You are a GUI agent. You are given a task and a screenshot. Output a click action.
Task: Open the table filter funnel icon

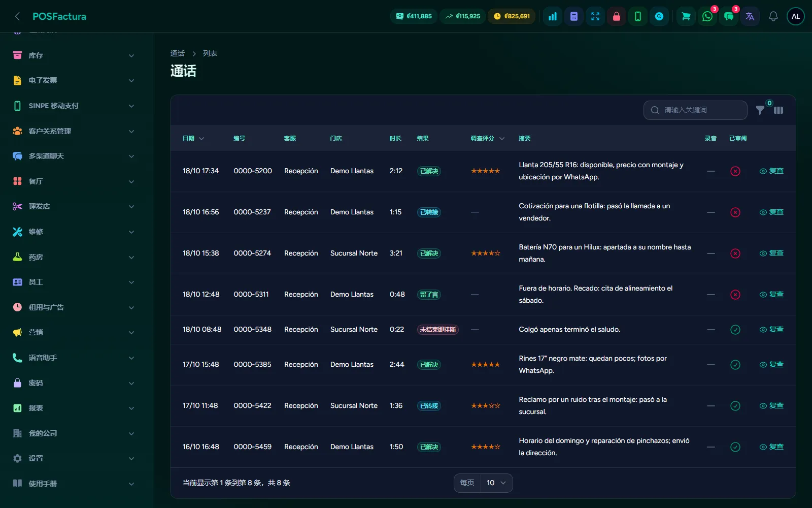[x=760, y=110]
